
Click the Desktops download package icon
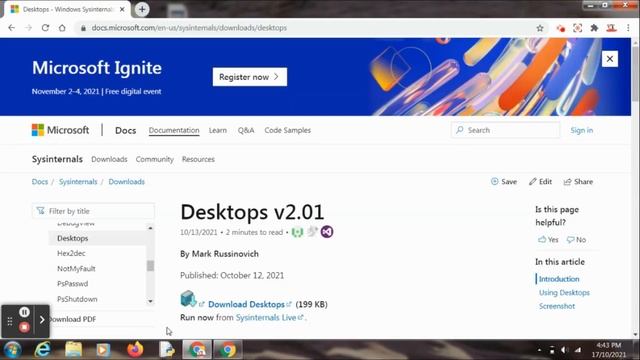[188, 299]
